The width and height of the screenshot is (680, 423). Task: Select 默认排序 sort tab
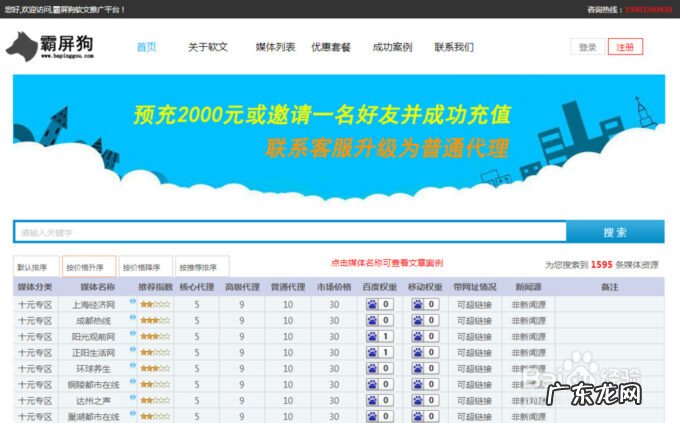36,267
